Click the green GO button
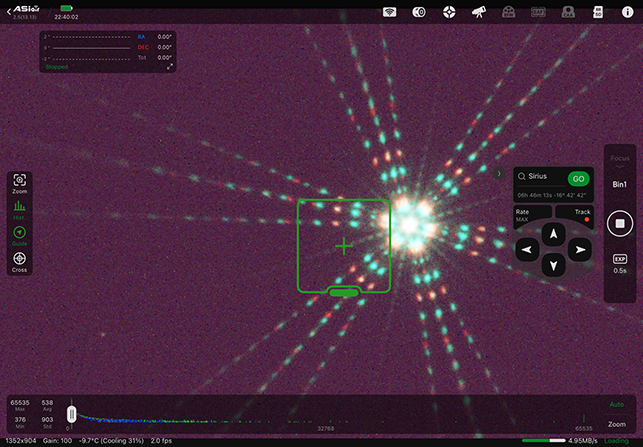643x447 pixels. tap(577, 177)
